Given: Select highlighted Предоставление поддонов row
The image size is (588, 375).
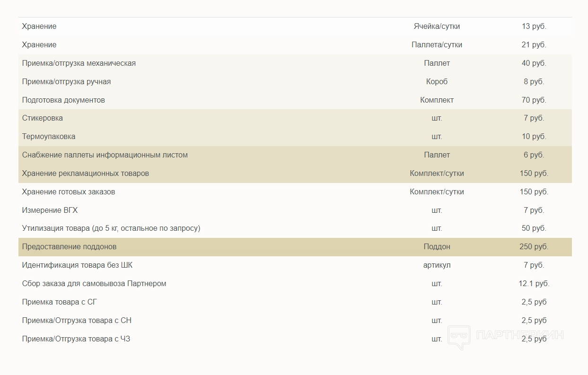Looking at the screenshot, I should point(70,247).
